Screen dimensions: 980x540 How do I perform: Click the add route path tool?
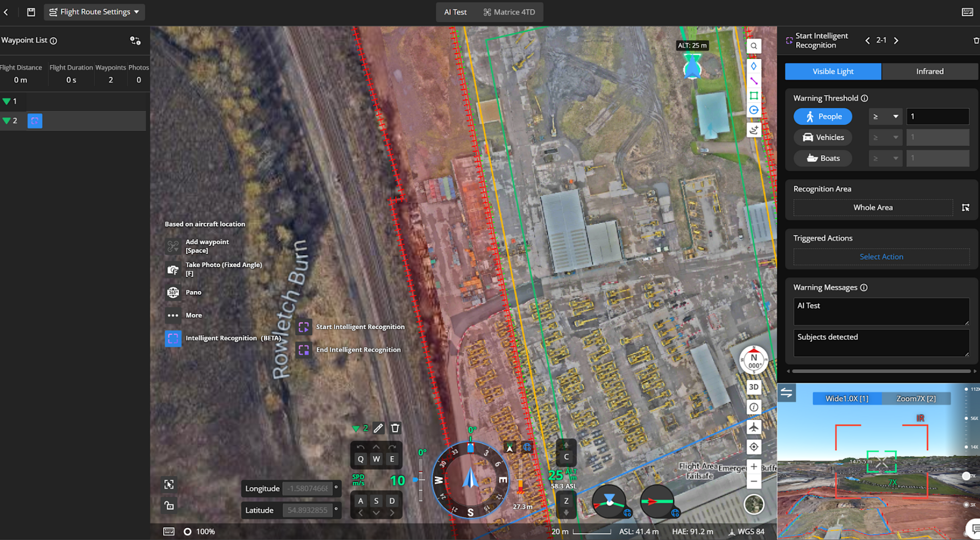pyautogui.click(x=754, y=130)
